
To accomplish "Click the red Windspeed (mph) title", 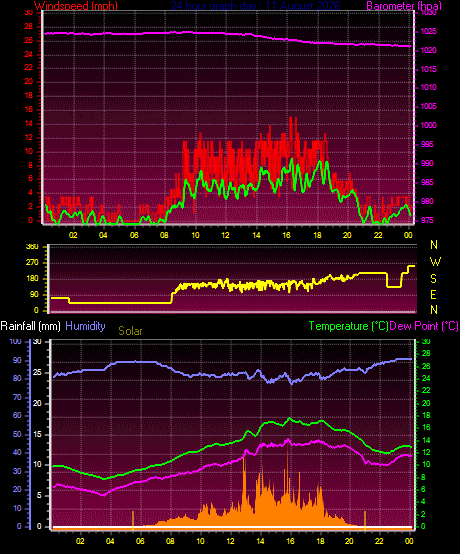I will 76,6.
